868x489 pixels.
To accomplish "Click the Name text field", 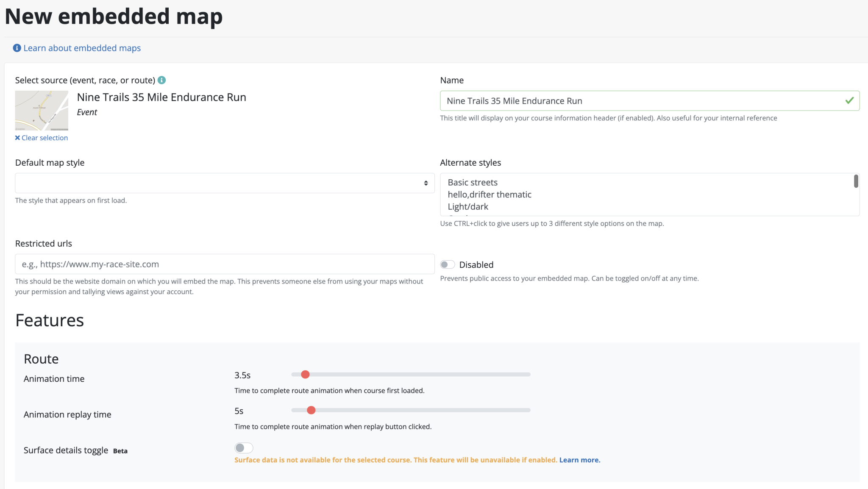I will pos(636,101).
